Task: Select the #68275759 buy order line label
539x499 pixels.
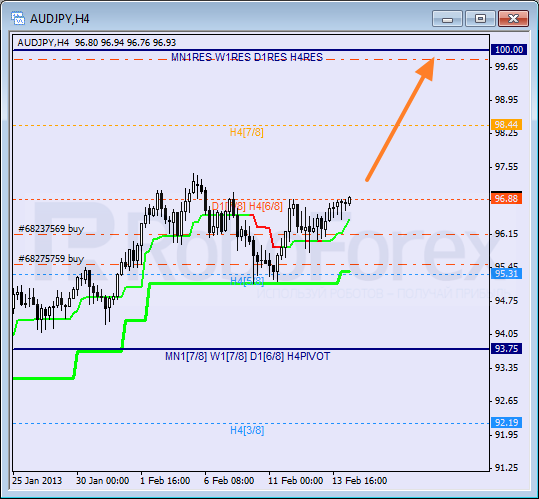Action: (x=51, y=258)
